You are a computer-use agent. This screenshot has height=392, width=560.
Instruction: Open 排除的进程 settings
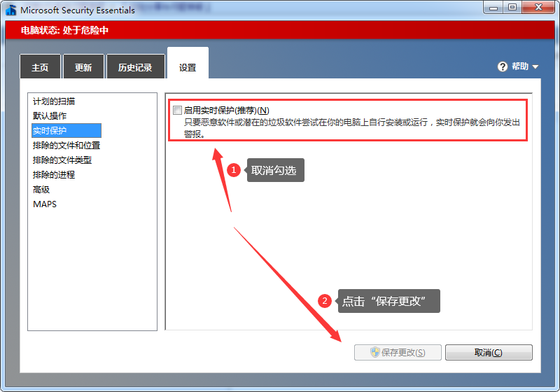tap(54, 174)
